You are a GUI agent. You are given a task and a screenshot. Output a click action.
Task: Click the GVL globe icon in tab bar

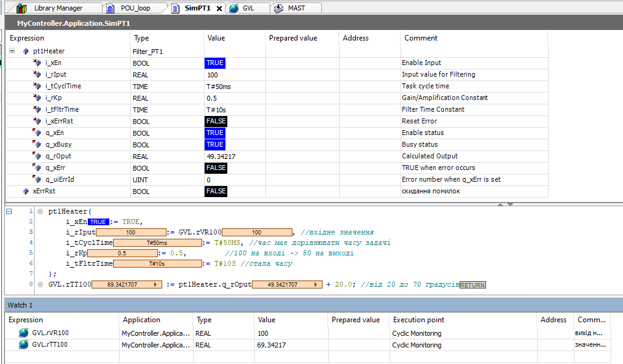coord(234,8)
